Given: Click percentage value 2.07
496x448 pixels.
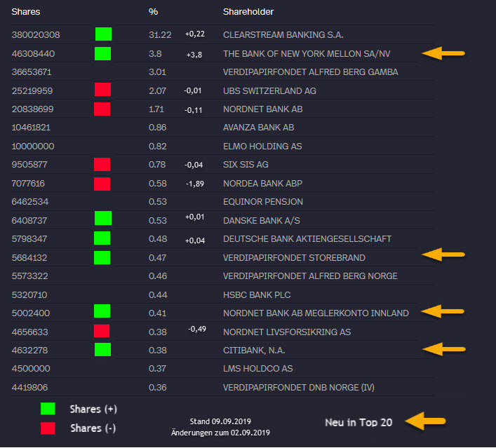Looking at the screenshot, I should point(158,91).
